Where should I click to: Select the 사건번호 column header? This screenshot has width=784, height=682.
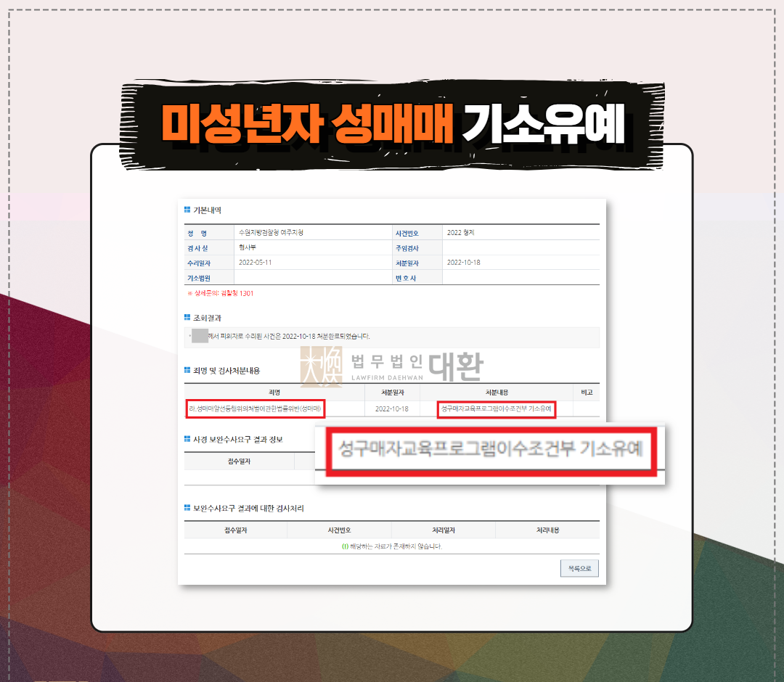point(339,530)
